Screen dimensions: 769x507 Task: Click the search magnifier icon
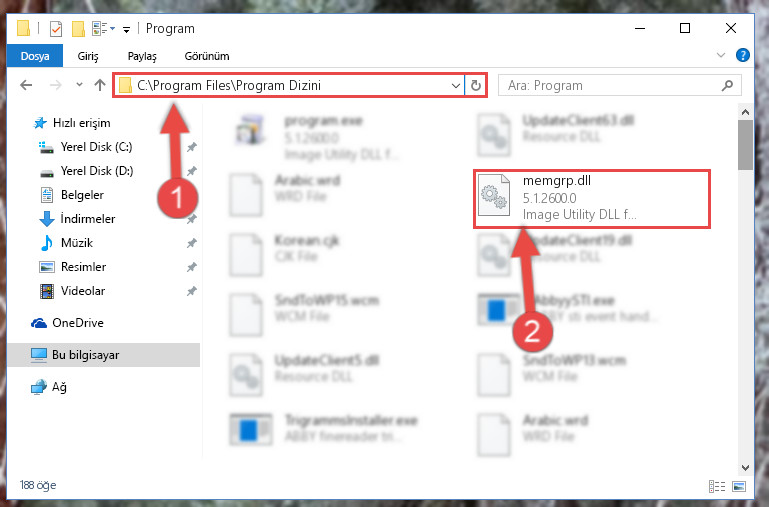tap(727, 85)
